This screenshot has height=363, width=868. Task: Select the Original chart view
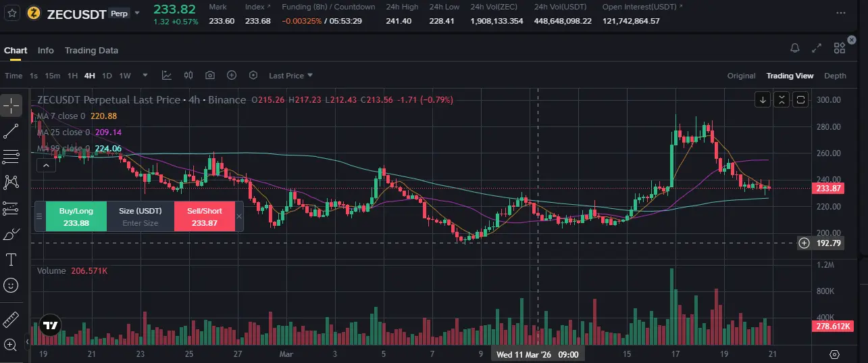pyautogui.click(x=741, y=76)
